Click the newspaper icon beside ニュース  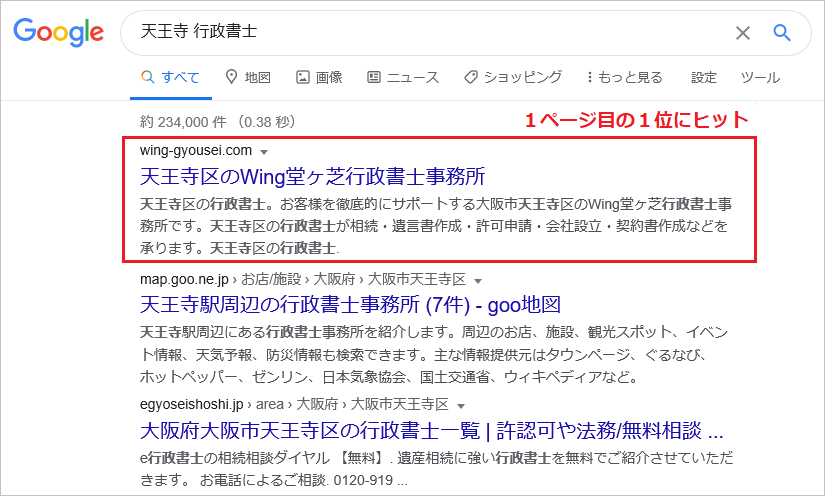374,77
